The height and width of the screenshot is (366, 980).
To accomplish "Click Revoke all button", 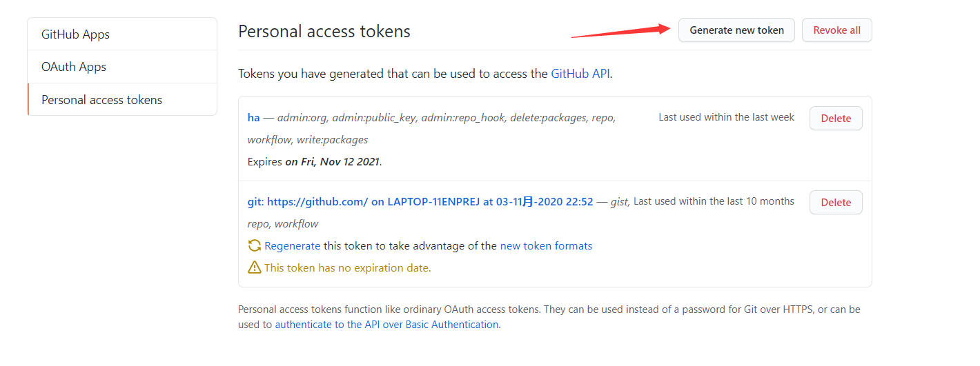I will (x=836, y=30).
